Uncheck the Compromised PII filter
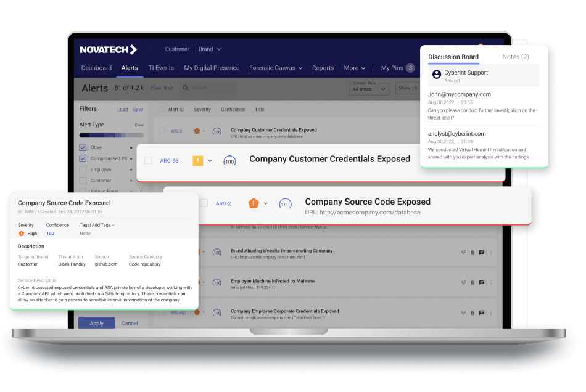 (83, 159)
